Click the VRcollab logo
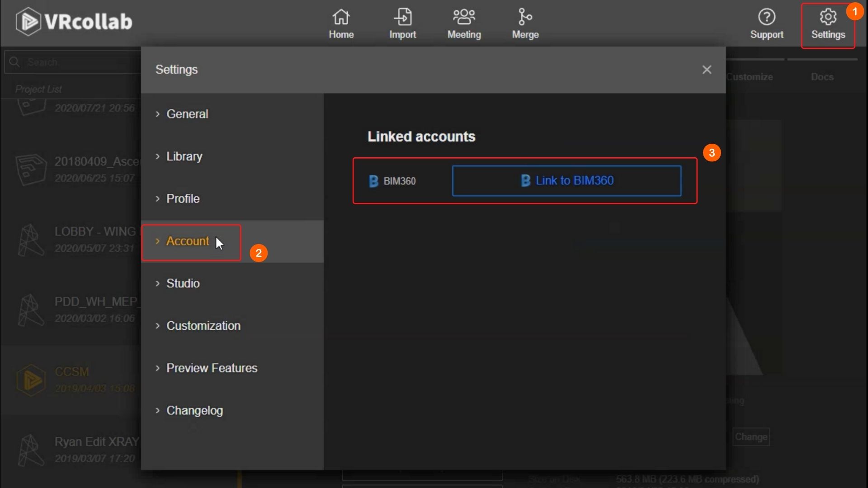 74,21
